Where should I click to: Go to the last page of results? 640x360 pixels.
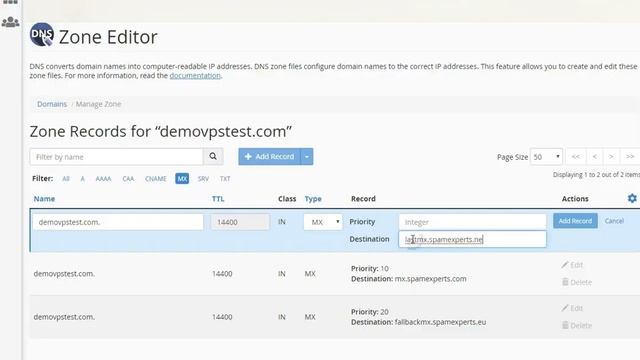630,157
